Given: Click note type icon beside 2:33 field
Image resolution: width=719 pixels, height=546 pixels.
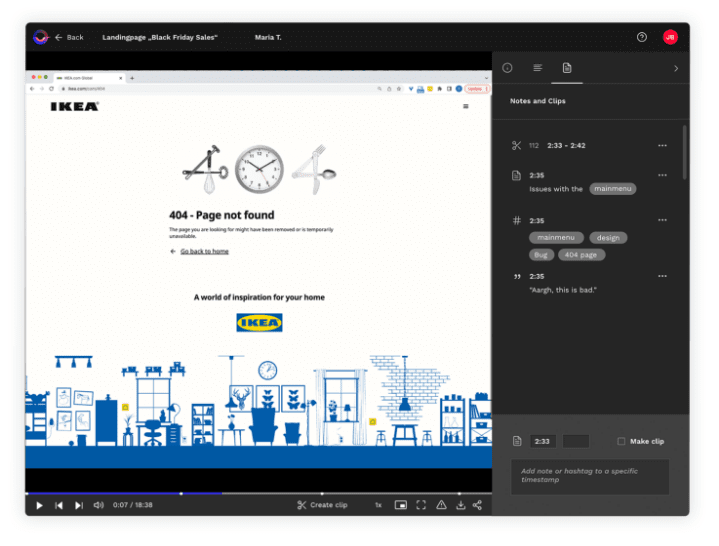Looking at the screenshot, I should click(x=517, y=441).
